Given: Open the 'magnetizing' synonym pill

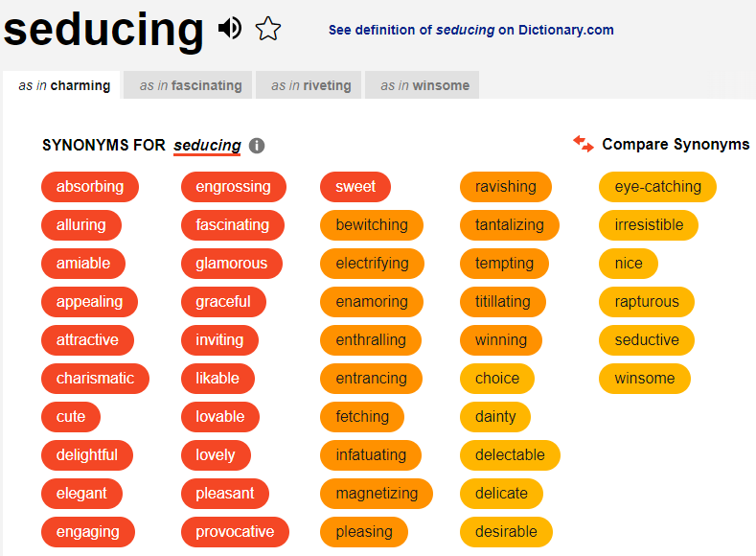Looking at the screenshot, I should tap(377, 494).
